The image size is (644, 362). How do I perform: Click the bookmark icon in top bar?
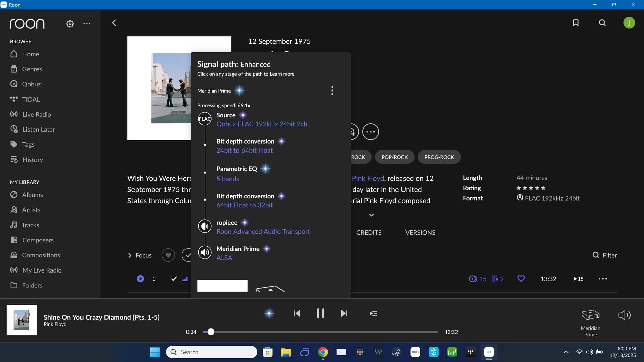(576, 23)
